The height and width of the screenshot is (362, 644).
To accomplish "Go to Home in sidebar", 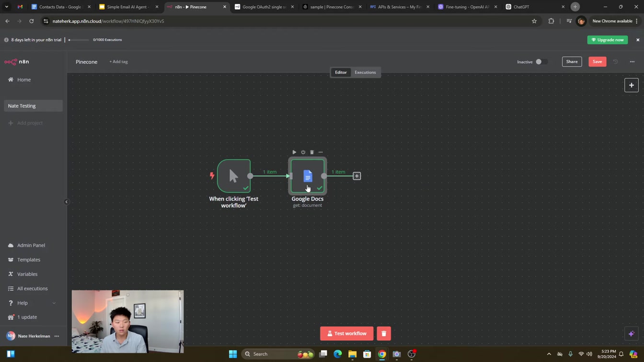I will tap(33, 80).
